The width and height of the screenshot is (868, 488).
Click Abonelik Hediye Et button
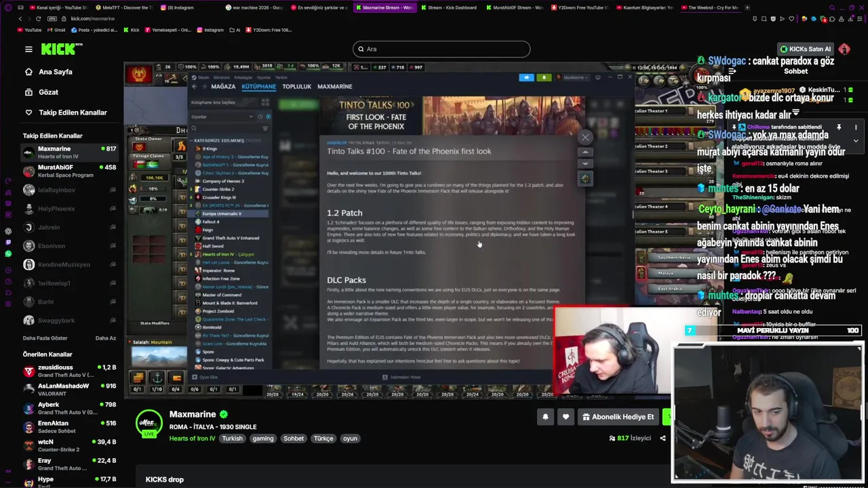pos(618,417)
